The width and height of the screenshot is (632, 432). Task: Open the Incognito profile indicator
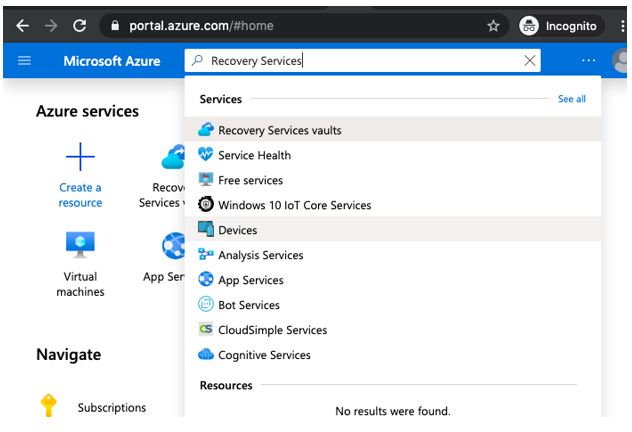click(x=558, y=26)
